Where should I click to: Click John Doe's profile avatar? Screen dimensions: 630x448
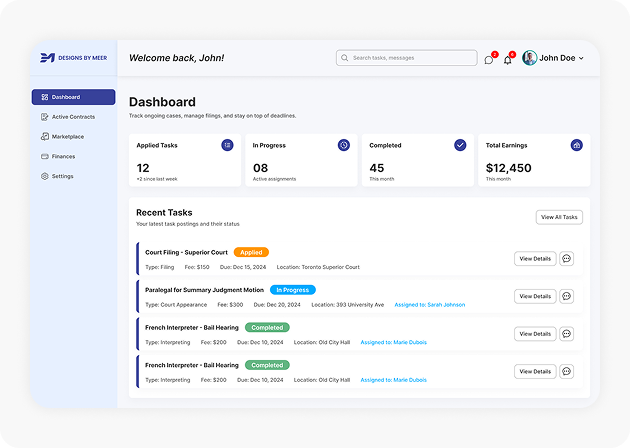[530, 58]
